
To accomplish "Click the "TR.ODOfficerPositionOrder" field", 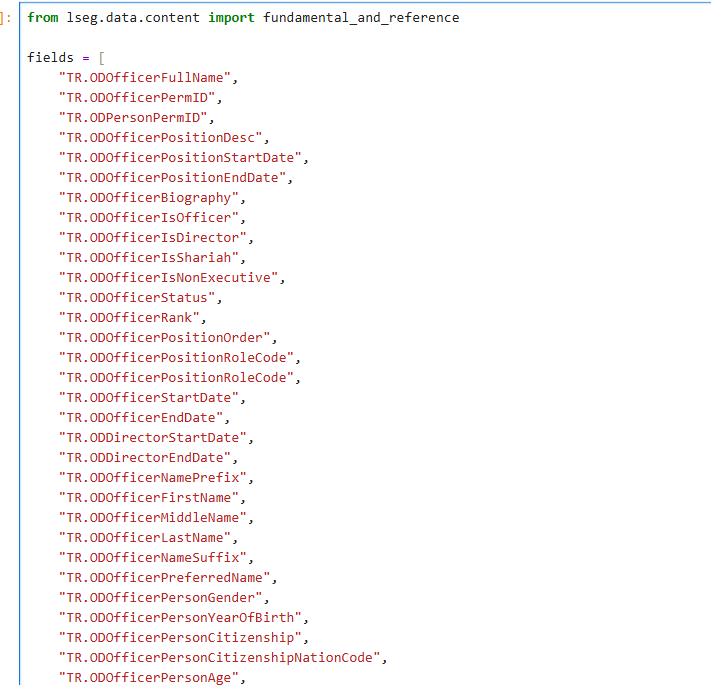I will [165, 337].
